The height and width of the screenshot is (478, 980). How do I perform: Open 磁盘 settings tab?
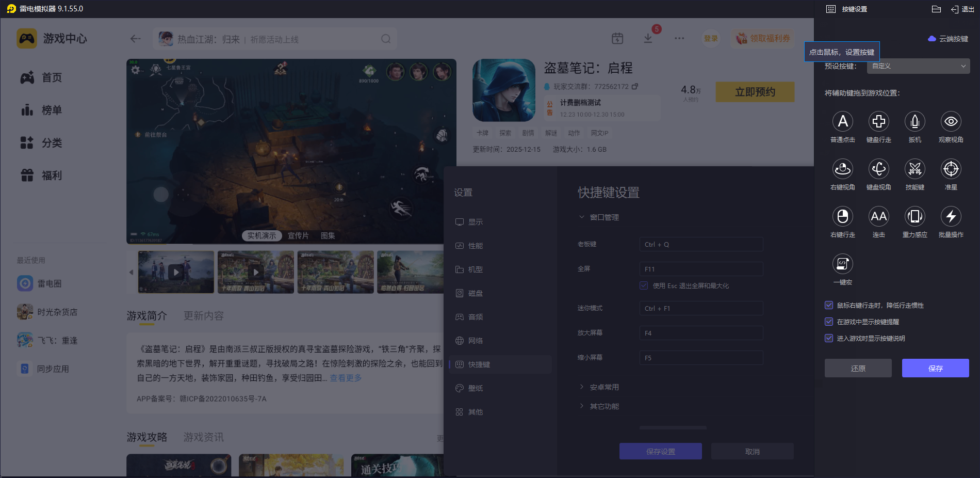(x=500, y=293)
